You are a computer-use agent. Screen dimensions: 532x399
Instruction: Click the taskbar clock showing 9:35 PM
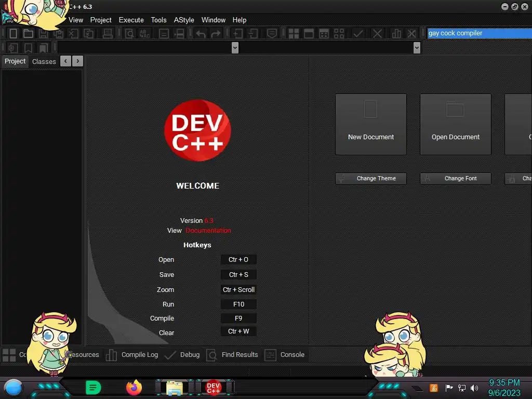504,388
